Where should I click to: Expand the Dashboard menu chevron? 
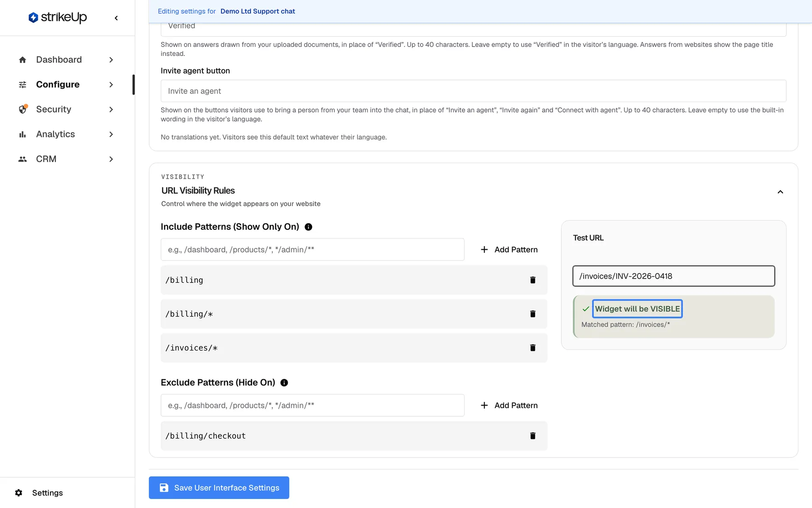pos(111,60)
